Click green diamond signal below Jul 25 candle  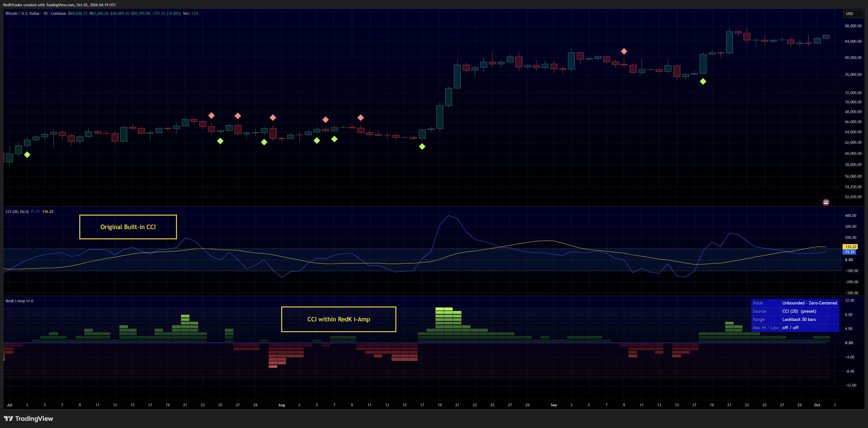[x=220, y=141]
